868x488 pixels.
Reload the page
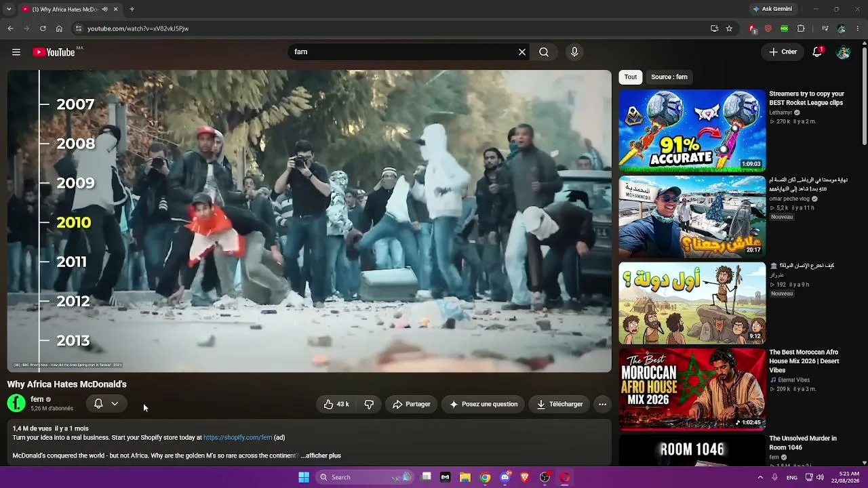coord(43,28)
